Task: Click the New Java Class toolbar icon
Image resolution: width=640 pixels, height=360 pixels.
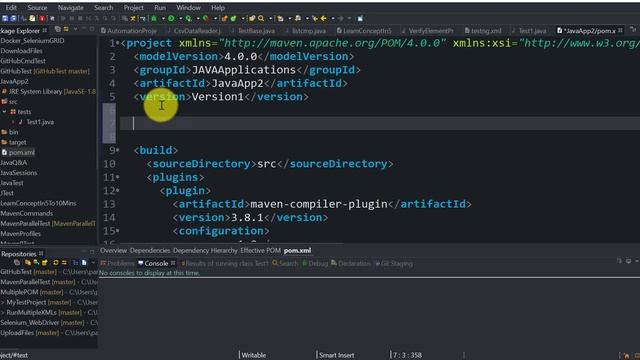Action: (x=233, y=18)
